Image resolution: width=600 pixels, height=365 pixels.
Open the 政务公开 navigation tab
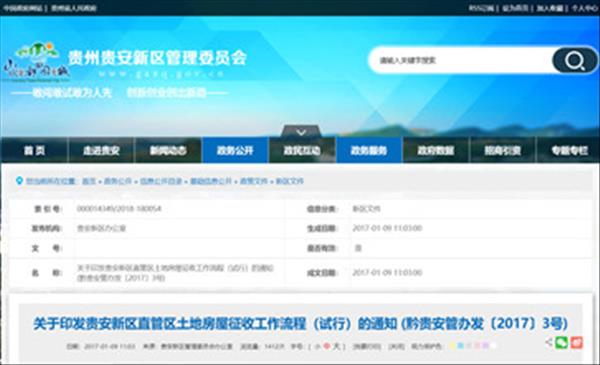235,150
